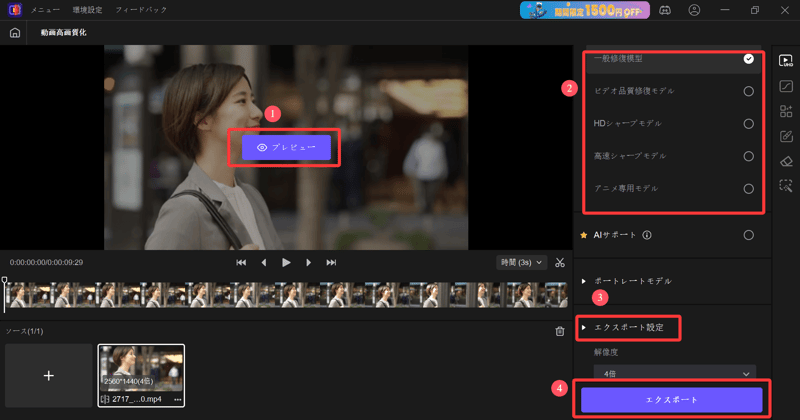Click the エクスポート button

tap(672, 400)
